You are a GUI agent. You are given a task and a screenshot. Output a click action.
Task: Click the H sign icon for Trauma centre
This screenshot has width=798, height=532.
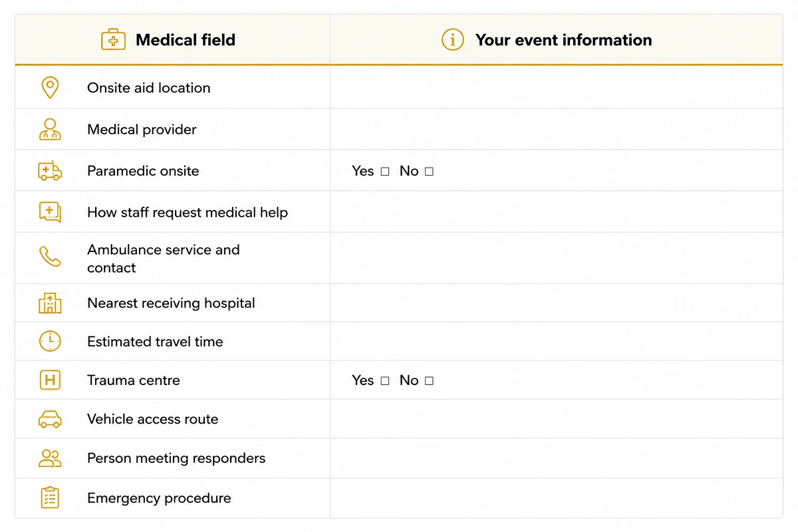(50, 380)
